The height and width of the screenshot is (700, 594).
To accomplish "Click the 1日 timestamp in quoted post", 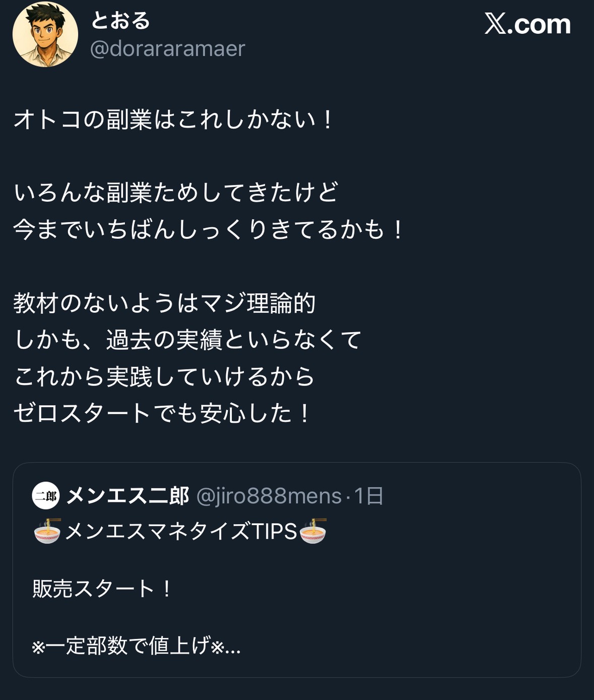I will point(369,496).
